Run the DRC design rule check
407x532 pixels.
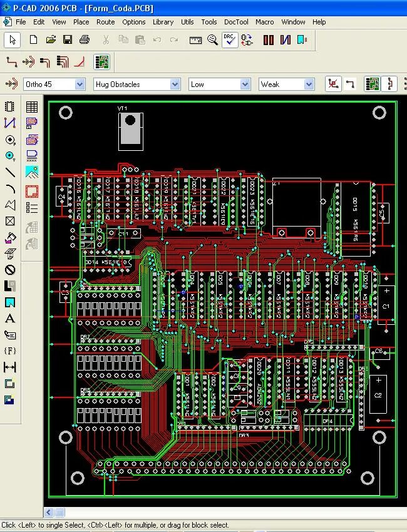[x=230, y=39]
